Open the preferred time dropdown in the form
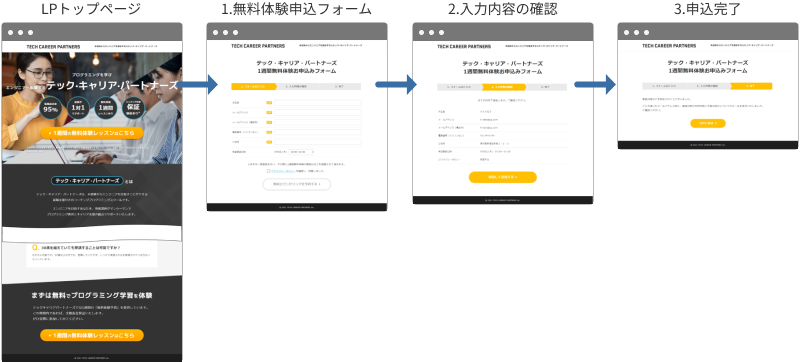Viewport: 800px width, 362px height. (x=302, y=152)
